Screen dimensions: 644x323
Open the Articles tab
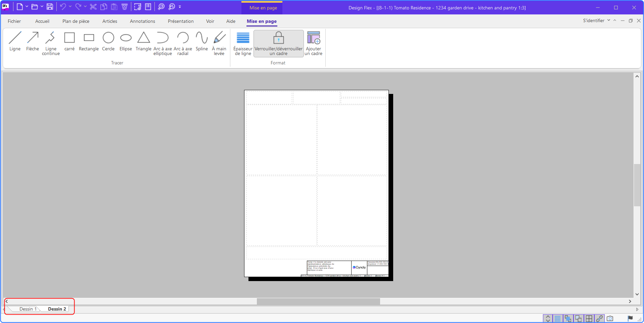pos(110,21)
